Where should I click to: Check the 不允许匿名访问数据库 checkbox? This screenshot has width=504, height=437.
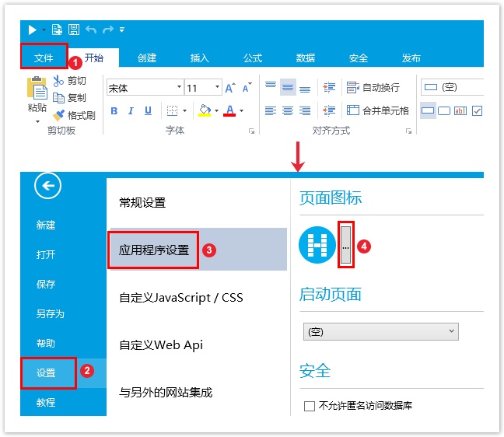[x=310, y=405]
